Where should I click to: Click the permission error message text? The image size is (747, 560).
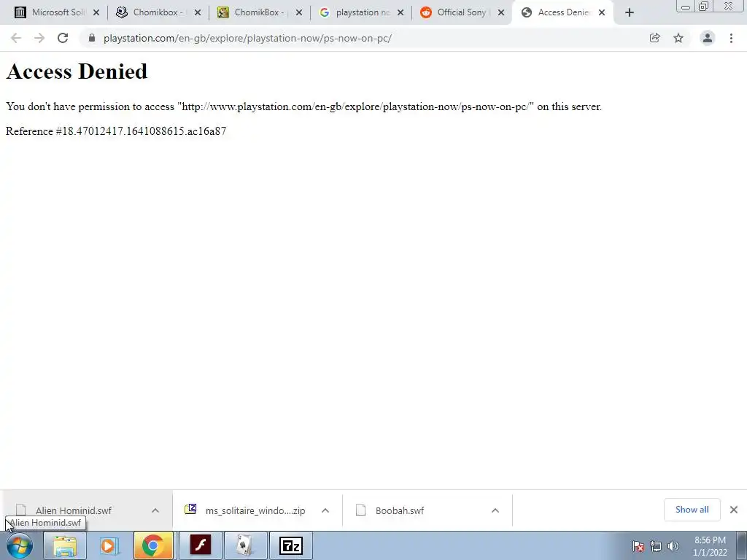[304, 106]
